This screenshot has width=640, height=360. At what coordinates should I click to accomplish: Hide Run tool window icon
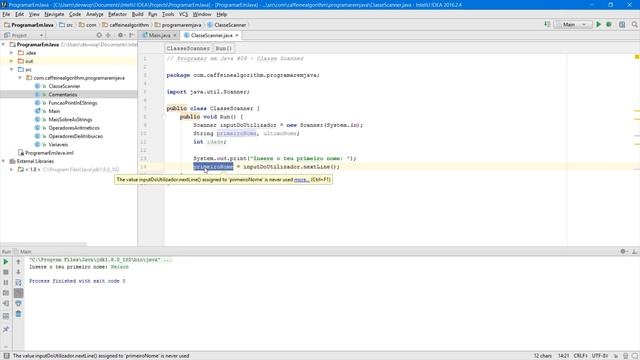[x=635, y=251]
